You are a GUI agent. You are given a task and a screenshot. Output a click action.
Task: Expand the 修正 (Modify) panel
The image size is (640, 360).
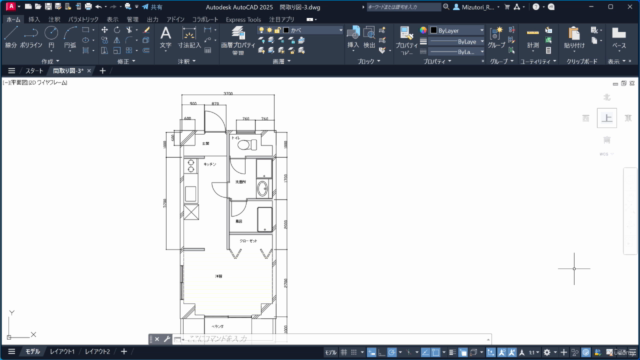tap(126, 61)
